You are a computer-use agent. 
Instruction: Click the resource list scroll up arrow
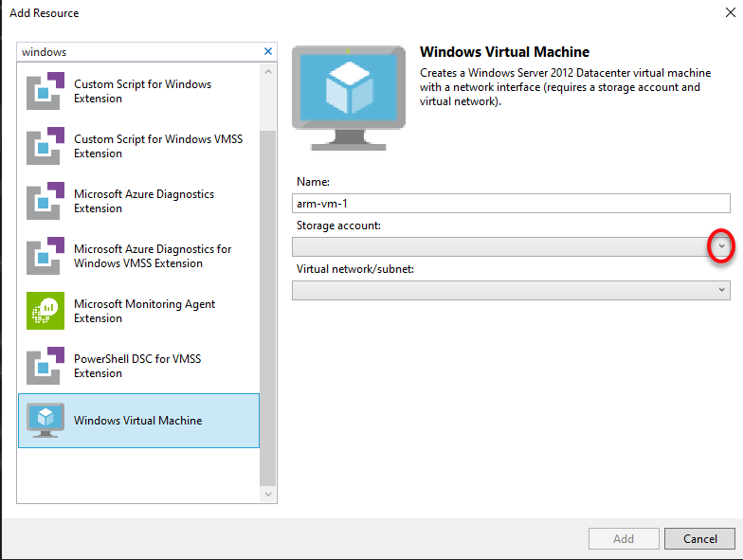[x=268, y=72]
